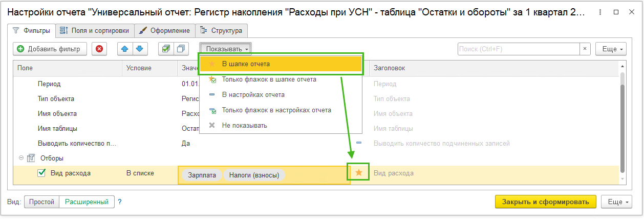Select the Выводить количество п... row
The width and height of the screenshot is (644, 219).
point(78,143)
